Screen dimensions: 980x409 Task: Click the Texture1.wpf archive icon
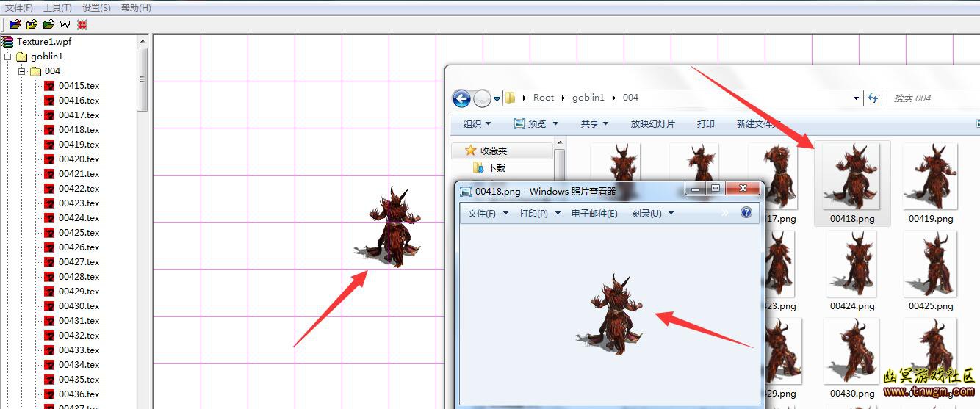(x=7, y=42)
